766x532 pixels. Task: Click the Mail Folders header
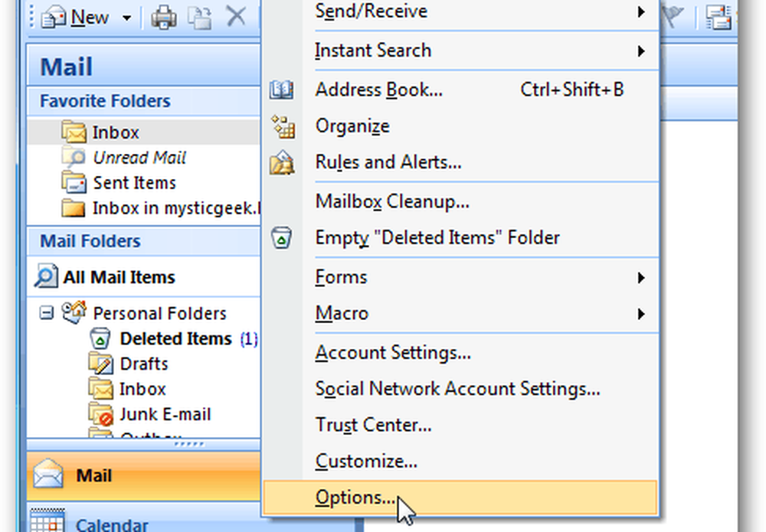pos(144,241)
